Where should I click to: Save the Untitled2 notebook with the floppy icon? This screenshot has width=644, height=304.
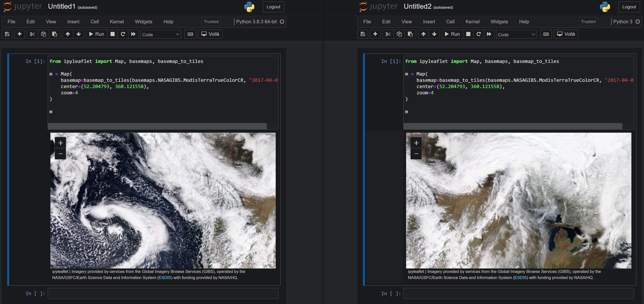[363, 34]
